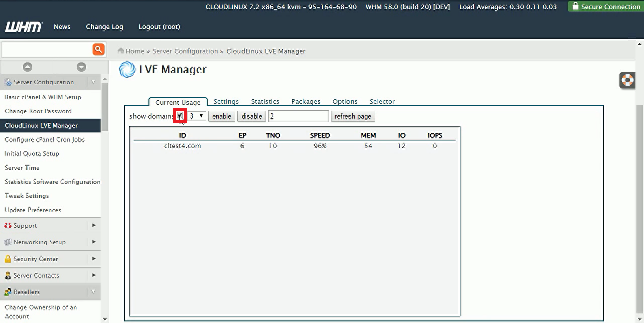
Task: Click the Security Center padlock icon
Action: 8,259
